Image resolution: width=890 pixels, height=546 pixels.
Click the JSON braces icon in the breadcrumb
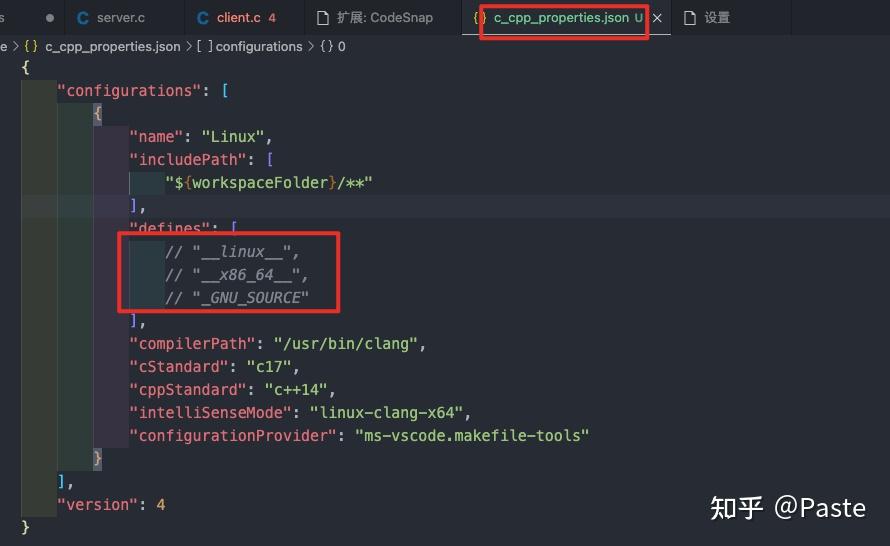[x=31, y=47]
